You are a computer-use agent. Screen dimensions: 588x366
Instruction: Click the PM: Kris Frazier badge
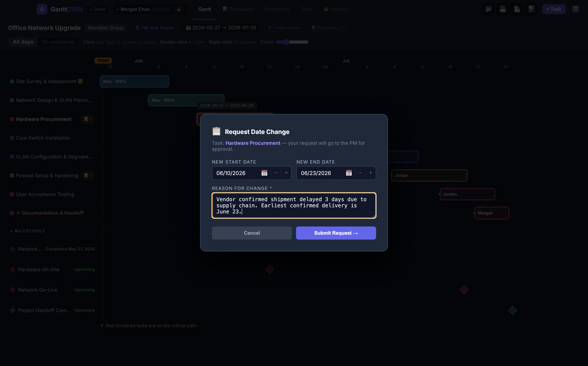pyautogui.click(x=155, y=28)
